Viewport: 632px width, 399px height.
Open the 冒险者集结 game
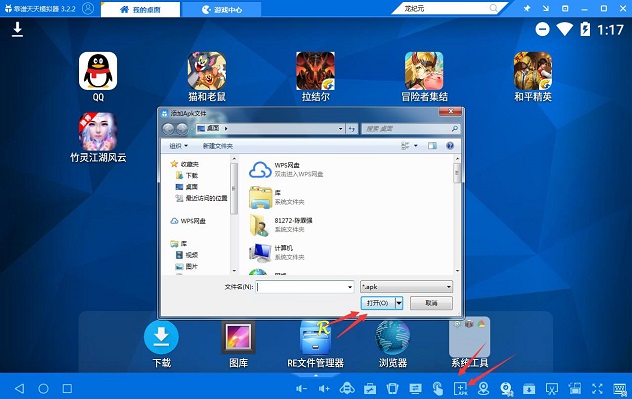point(424,71)
